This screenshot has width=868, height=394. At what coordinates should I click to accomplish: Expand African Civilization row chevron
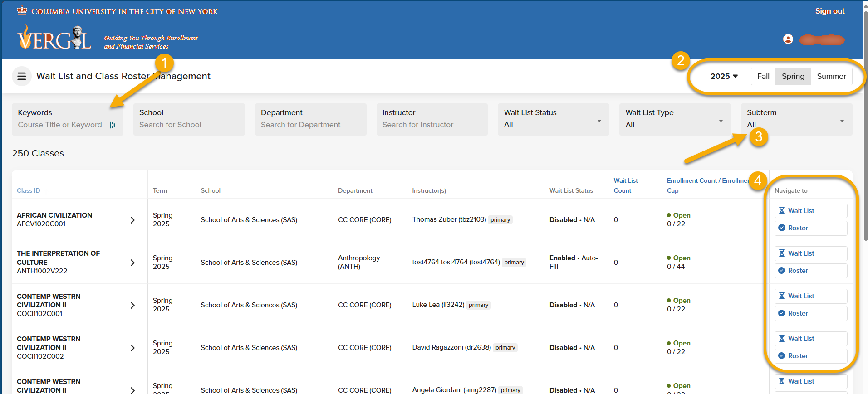pyautogui.click(x=132, y=220)
